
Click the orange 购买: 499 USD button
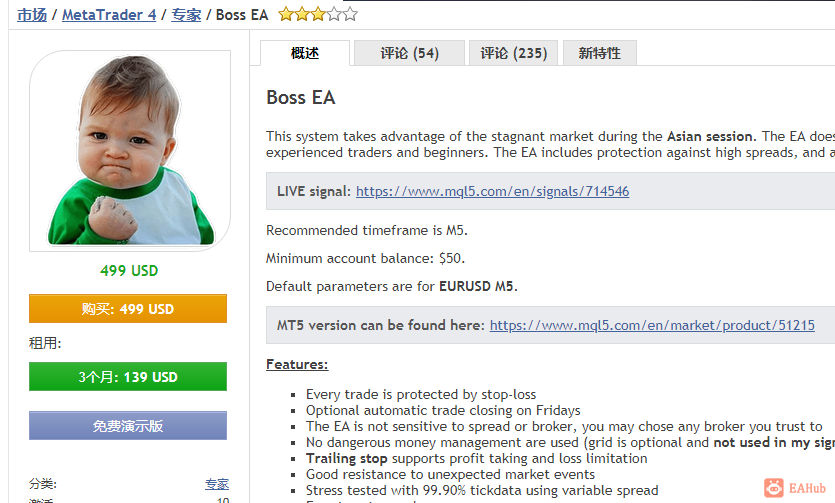128,309
